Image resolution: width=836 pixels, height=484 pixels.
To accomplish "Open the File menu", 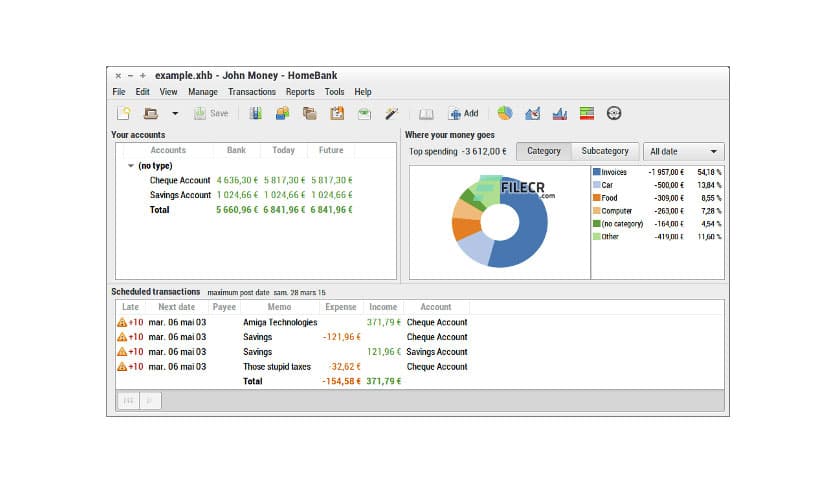I will (119, 92).
